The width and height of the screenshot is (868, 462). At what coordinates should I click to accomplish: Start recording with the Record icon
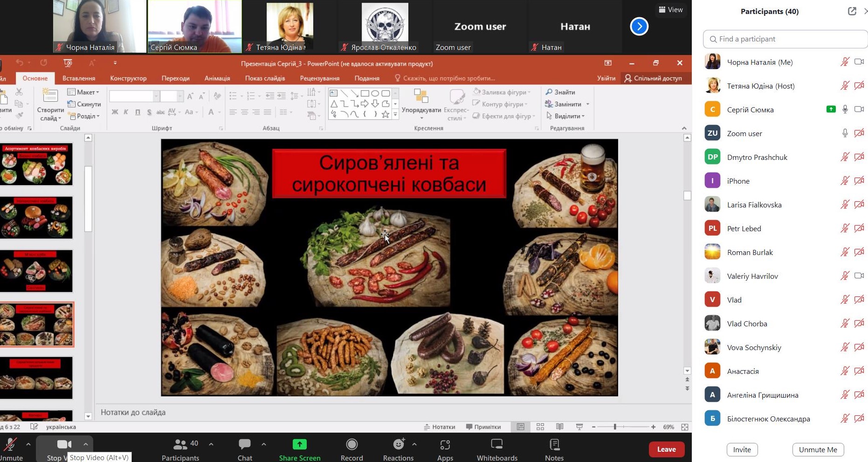point(351,445)
